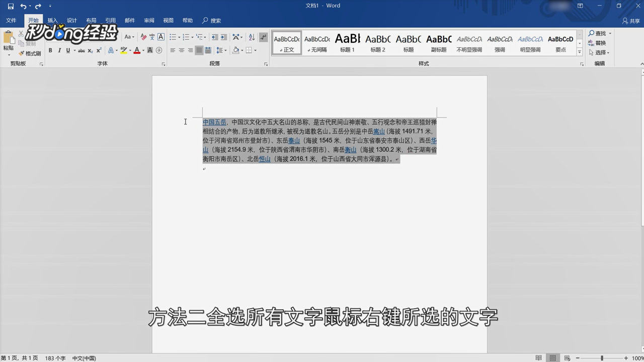The image size is (644, 362).
Task: Clear all formatting with the eraser icon
Action: (x=143, y=37)
